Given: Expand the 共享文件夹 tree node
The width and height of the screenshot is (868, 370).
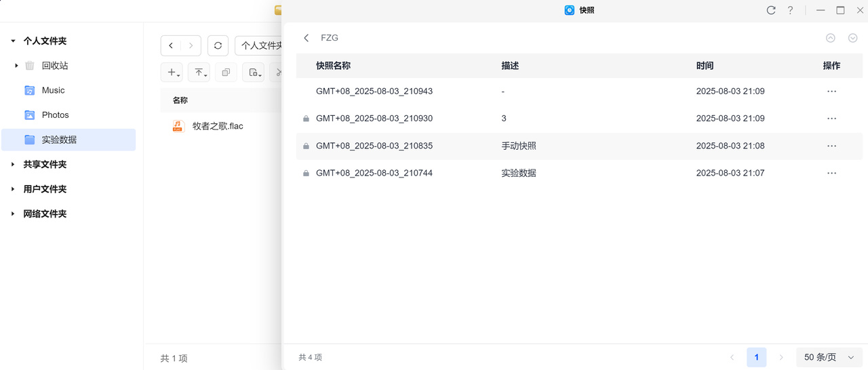Looking at the screenshot, I should [13, 165].
